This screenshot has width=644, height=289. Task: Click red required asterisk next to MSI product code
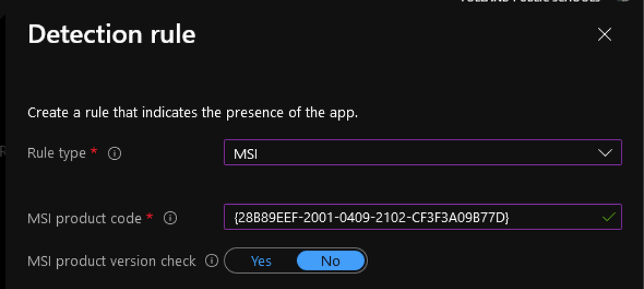(150, 216)
